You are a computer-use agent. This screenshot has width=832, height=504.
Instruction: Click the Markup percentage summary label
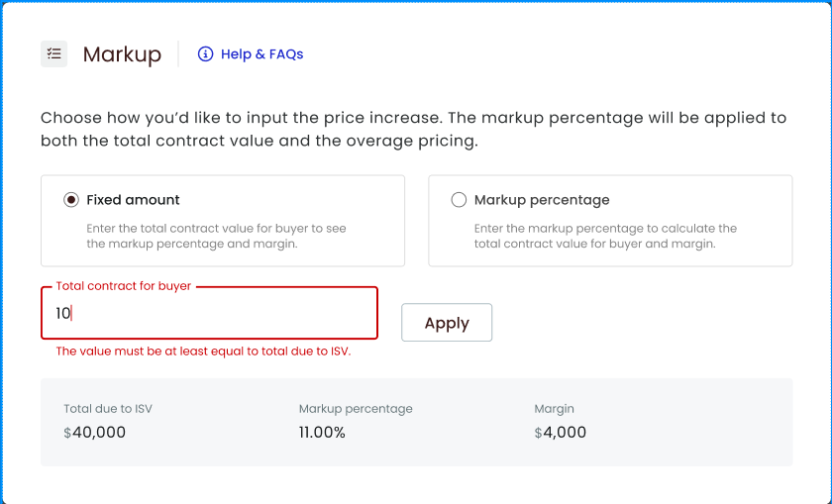356,409
